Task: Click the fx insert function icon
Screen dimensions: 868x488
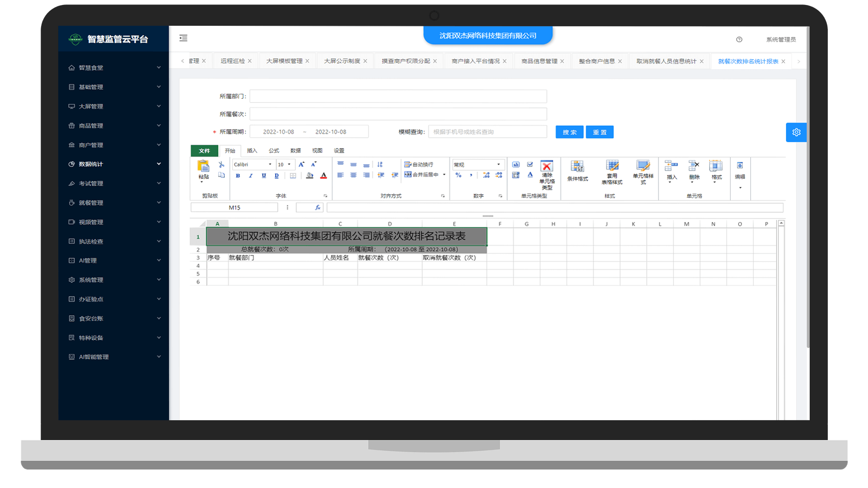Action: pyautogui.click(x=318, y=207)
